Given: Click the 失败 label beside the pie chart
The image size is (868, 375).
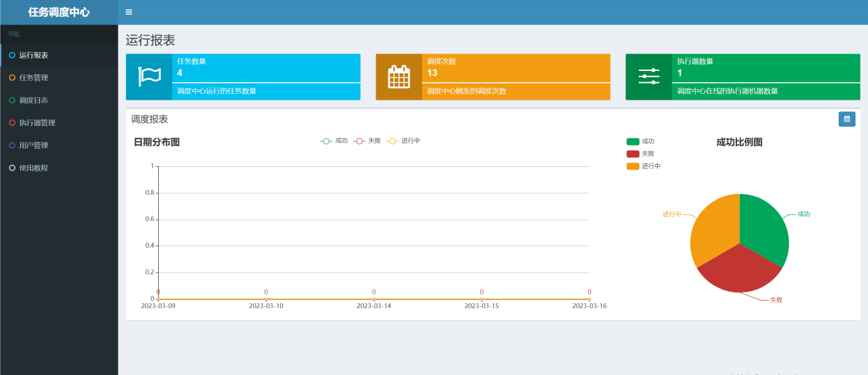Looking at the screenshot, I should (776, 300).
